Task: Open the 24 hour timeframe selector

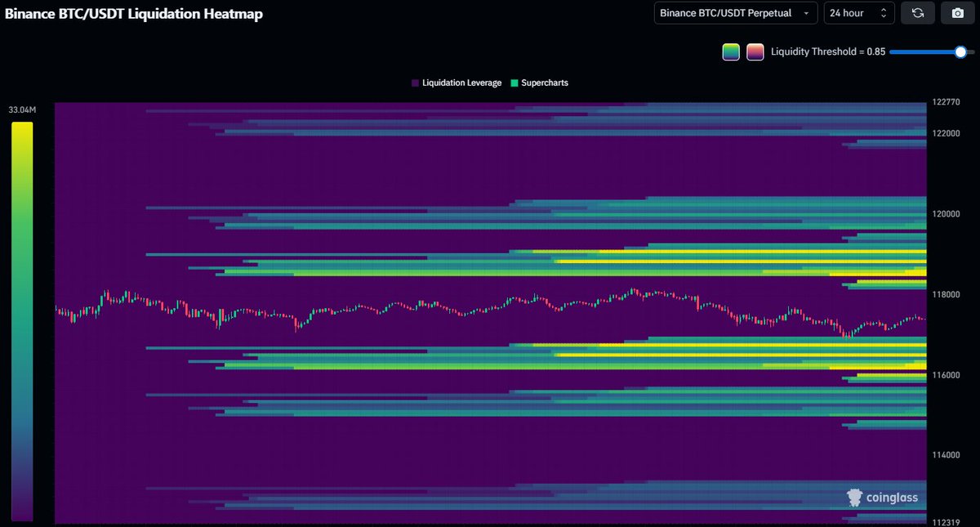Action: tap(859, 13)
